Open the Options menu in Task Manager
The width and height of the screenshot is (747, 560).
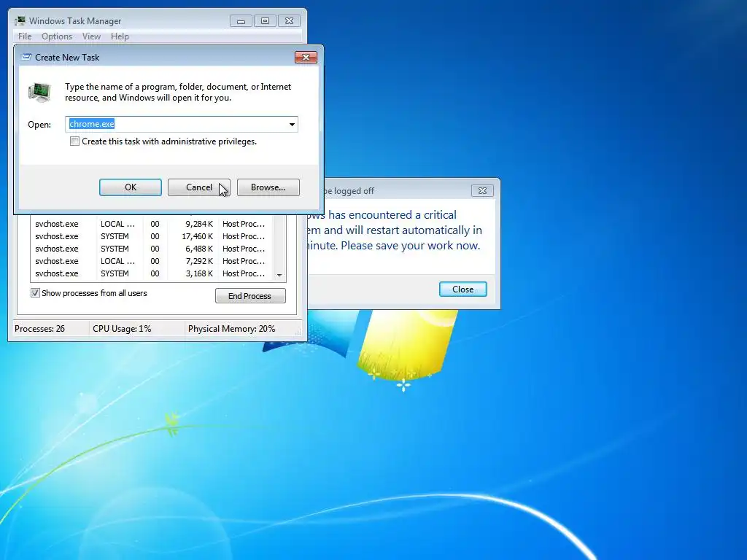57,36
